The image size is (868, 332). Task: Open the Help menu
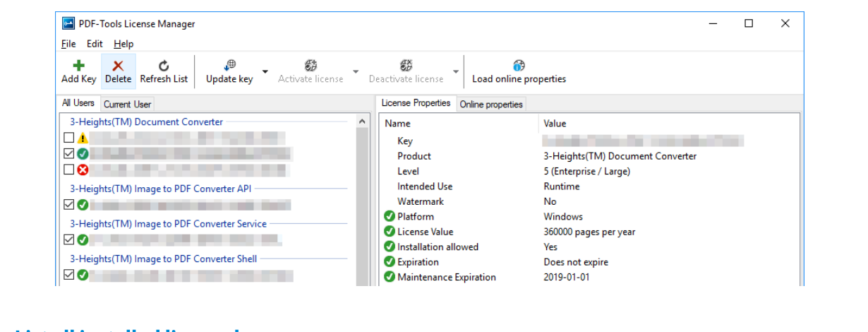click(123, 44)
